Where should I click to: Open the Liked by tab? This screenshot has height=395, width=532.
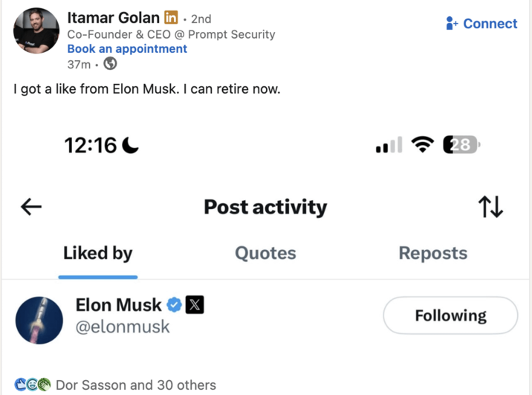[x=97, y=254]
